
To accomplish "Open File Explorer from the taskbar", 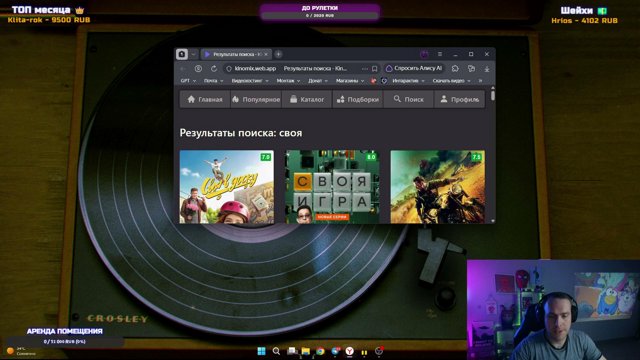I will (x=306, y=351).
